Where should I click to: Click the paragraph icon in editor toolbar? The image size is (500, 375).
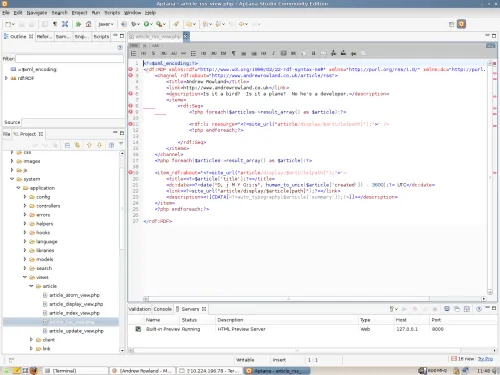(233, 53)
